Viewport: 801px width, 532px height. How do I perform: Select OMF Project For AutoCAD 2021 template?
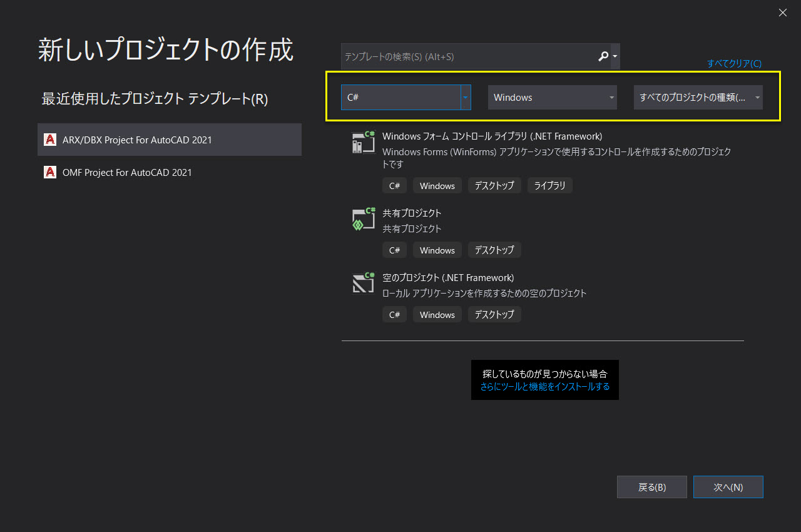pos(170,172)
